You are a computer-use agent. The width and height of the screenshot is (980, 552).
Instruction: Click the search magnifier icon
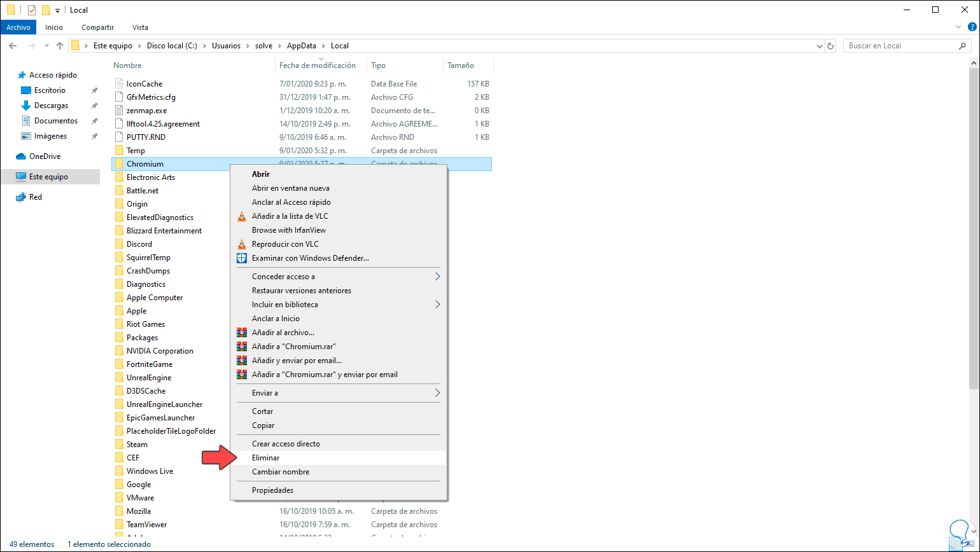coord(962,46)
